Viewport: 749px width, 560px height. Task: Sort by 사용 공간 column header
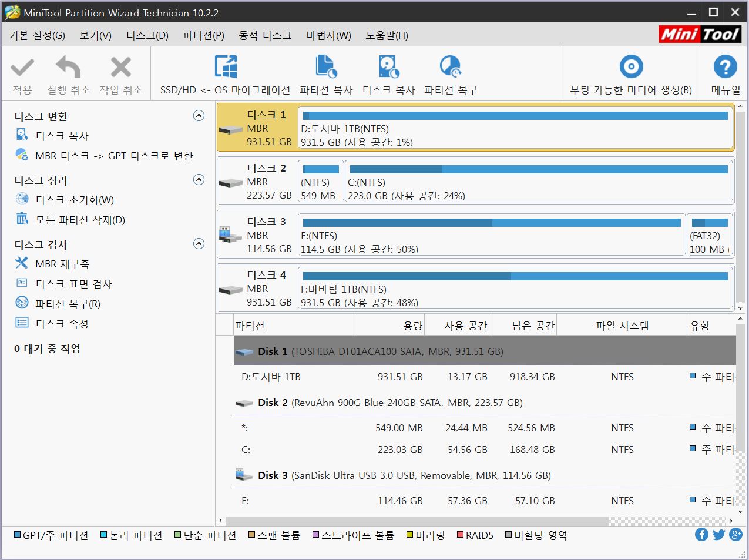click(x=457, y=325)
